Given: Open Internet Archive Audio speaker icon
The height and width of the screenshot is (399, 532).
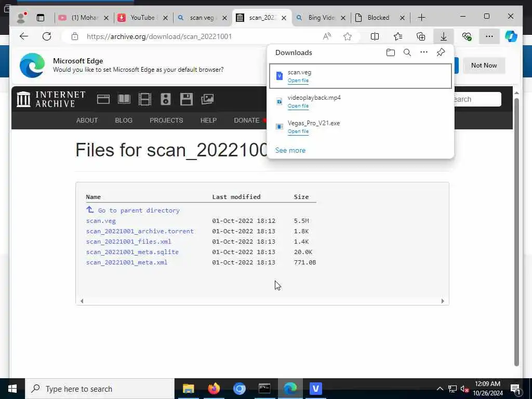Looking at the screenshot, I should pos(166,99).
